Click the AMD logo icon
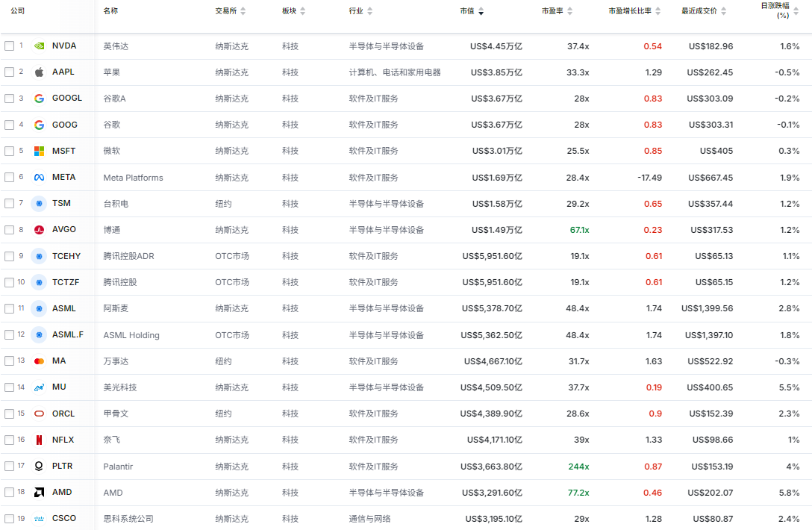The height and width of the screenshot is (530, 812). pos(39,493)
